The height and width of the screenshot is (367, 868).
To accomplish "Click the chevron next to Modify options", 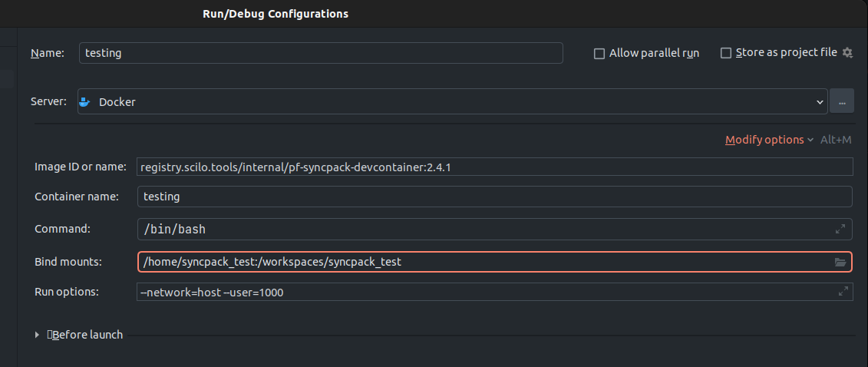I will [x=810, y=141].
